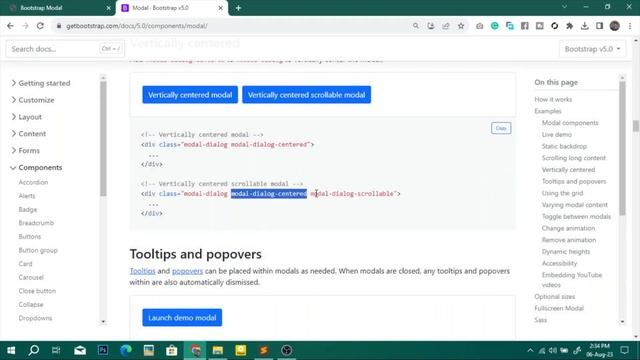The image size is (640, 360).
Task: Open Photoshop from the taskbar
Action: click(x=103, y=350)
